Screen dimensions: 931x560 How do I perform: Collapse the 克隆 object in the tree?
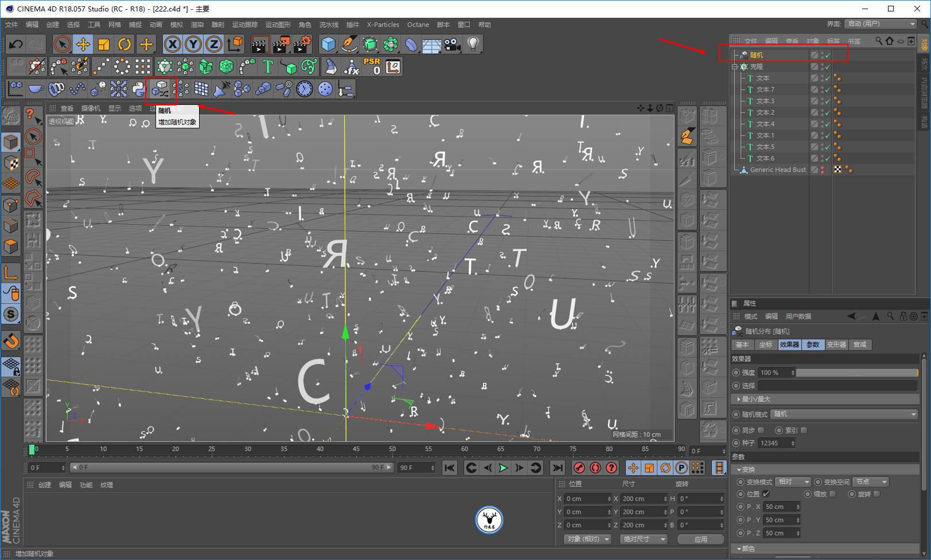coord(734,66)
